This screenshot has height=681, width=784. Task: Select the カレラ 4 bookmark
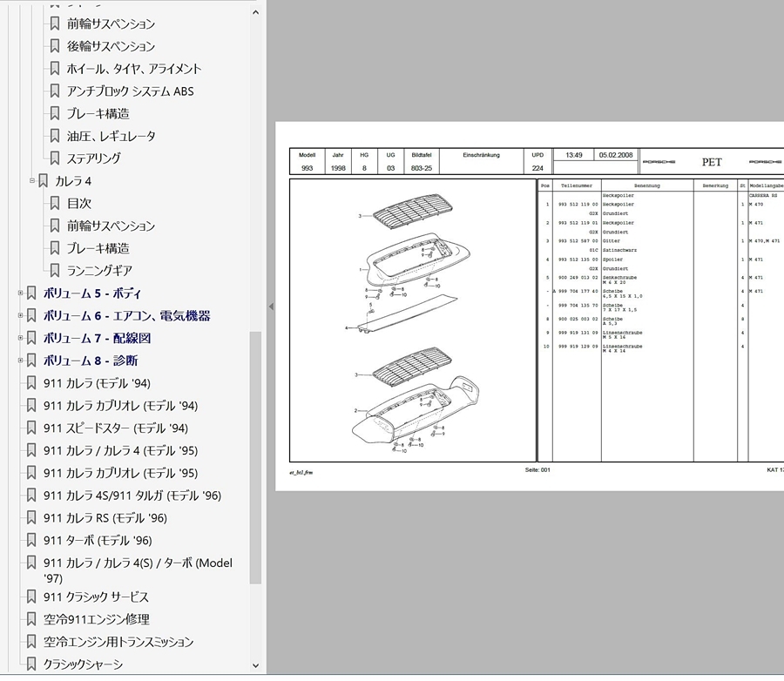point(73,181)
